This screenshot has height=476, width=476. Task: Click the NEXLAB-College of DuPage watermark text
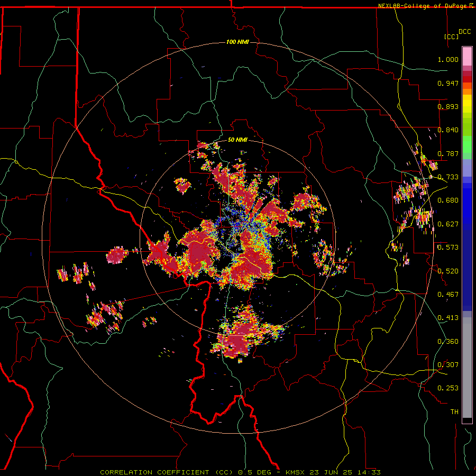(424, 6)
